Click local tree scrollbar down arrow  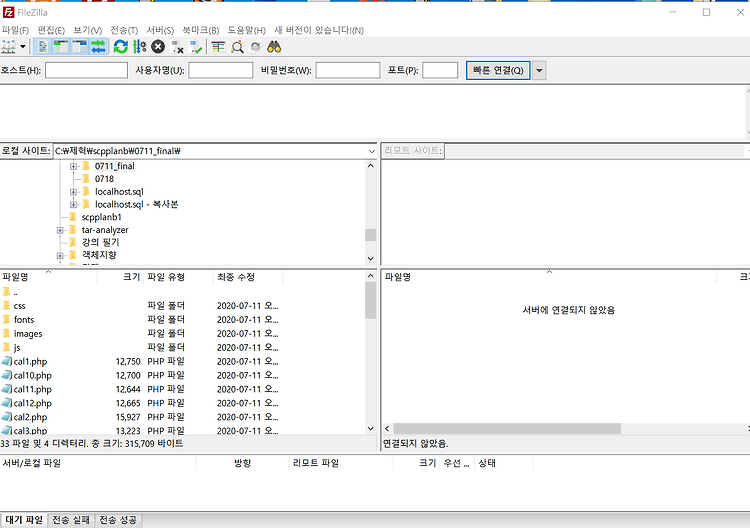coord(371,258)
